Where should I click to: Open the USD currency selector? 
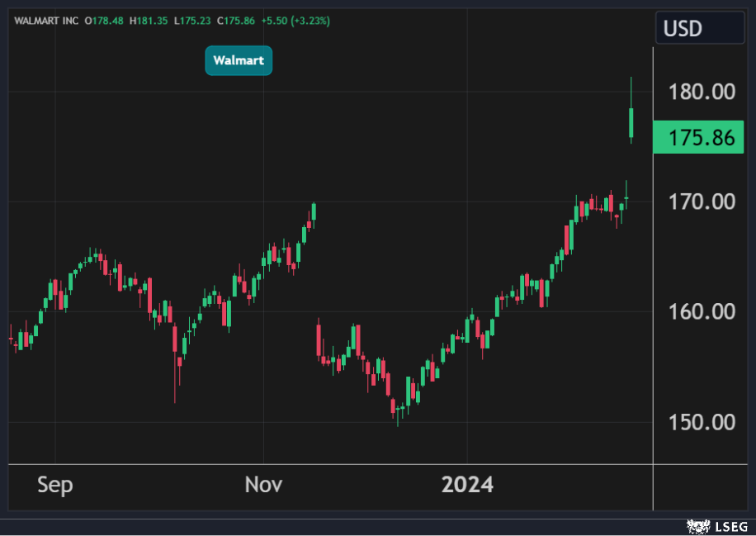coord(700,28)
